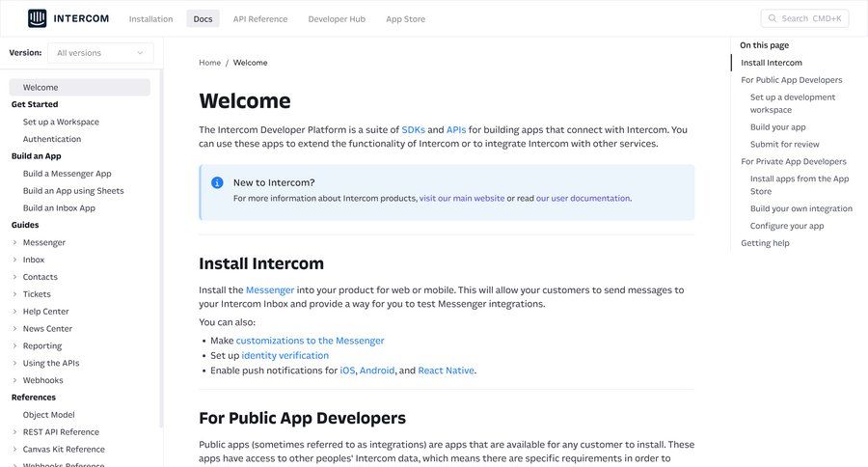This screenshot has height=467, width=868.
Task: Open our user documentation link
Action: 583,198
